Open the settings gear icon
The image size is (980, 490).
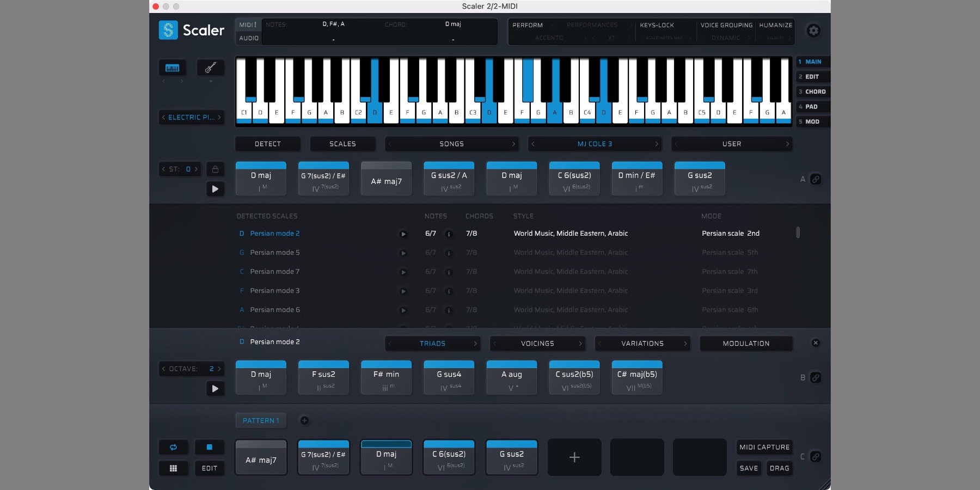[813, 30]
